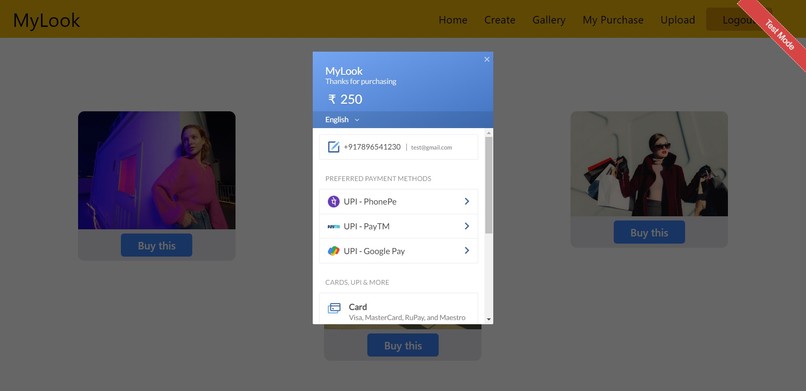Click the MyLook site logo
Viewport: 806px width, 391px height.
tap(46, 20)
